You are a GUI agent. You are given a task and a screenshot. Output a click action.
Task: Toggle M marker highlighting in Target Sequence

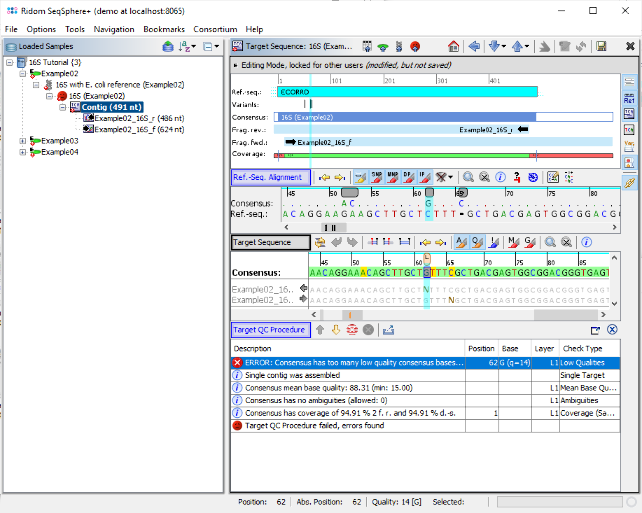513,242
